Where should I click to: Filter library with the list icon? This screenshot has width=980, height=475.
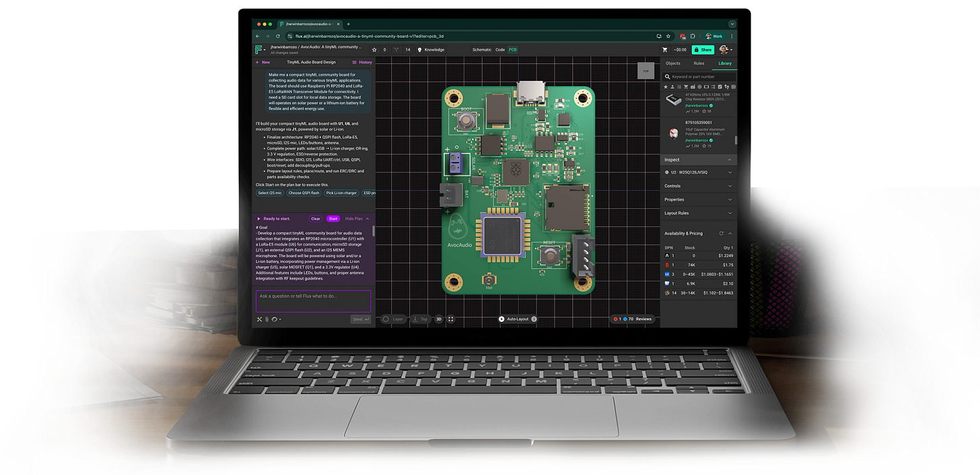click(678, 87)
